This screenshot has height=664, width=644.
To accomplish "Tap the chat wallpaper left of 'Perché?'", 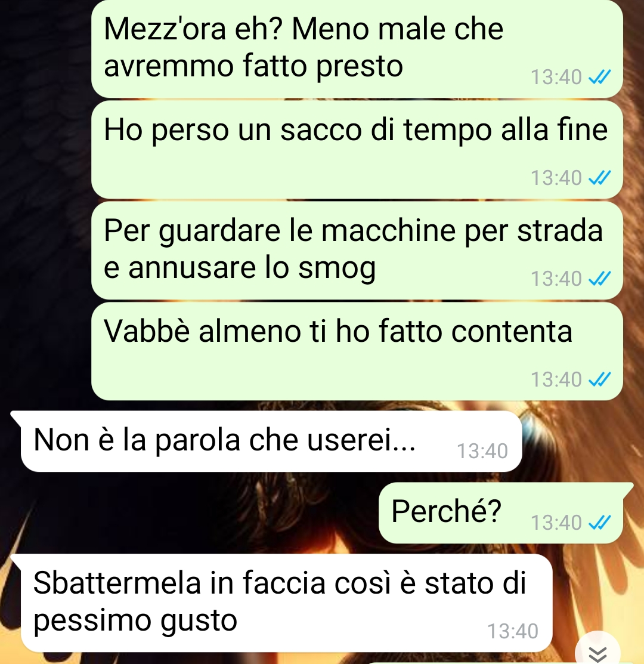I will point(190,513).
